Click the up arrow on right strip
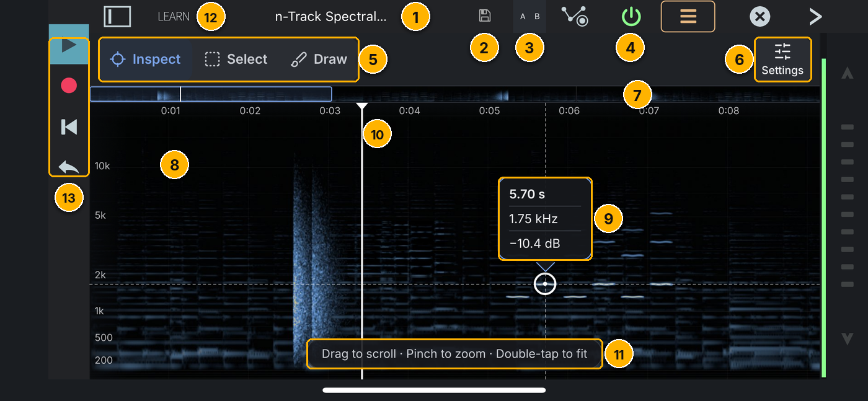 [x=847, y=74]
